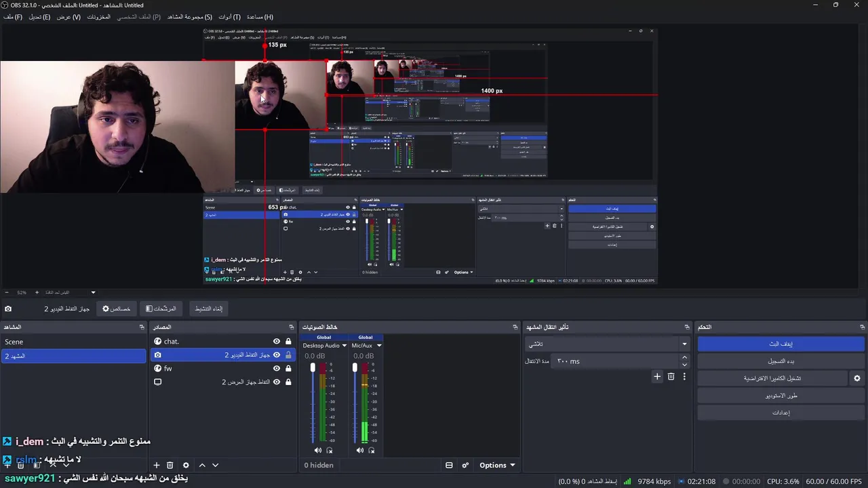Viewport: 868px width, 488px height.
Task: Open mixer Options dropdown
Action: click(x=497, y=465)
